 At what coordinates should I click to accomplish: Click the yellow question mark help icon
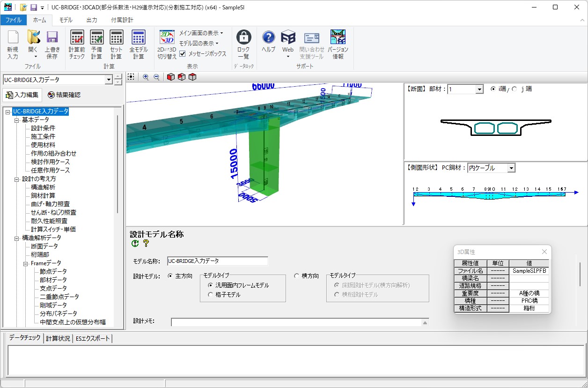coord(146,243)
